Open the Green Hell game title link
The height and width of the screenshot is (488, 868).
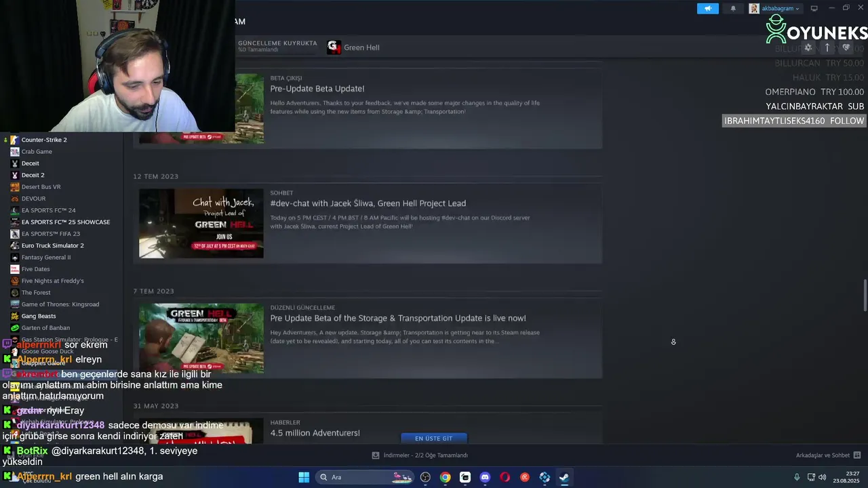click(361, 47)
